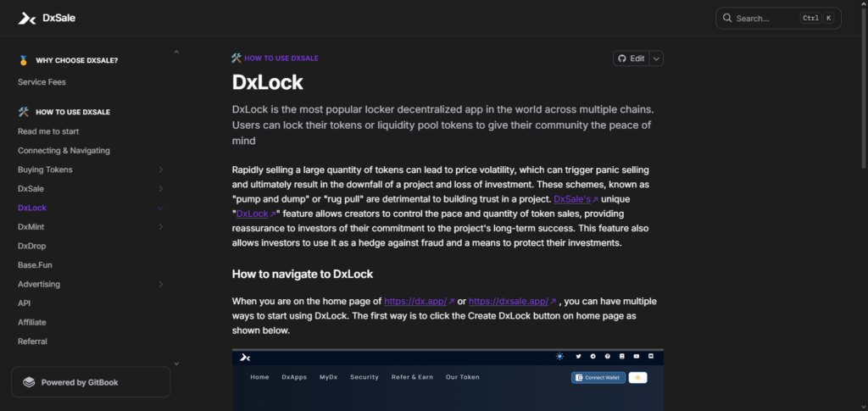
Task: Open the Advertising sidebar item
Action: 39,285
